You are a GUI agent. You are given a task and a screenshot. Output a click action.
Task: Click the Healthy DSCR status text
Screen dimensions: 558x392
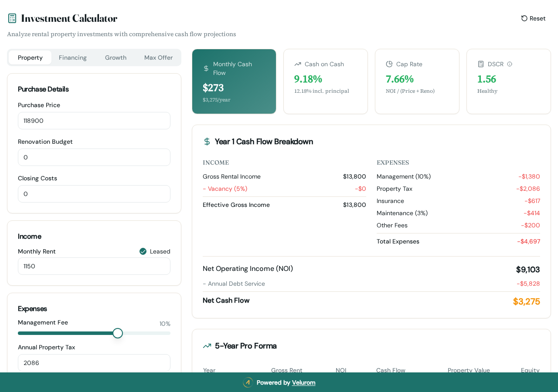pos(487,91)
